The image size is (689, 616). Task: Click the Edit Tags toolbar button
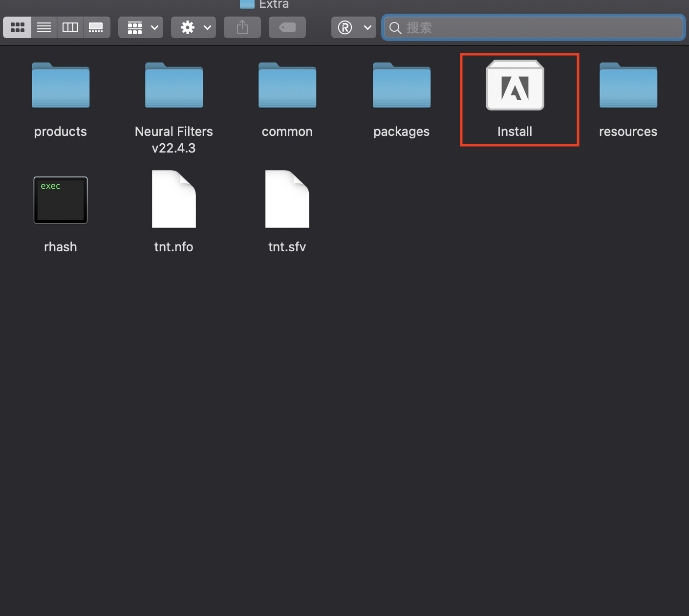287,27
